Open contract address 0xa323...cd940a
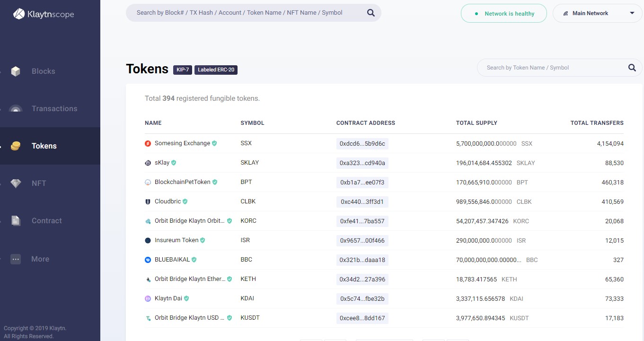 click(x=362, y=163)
